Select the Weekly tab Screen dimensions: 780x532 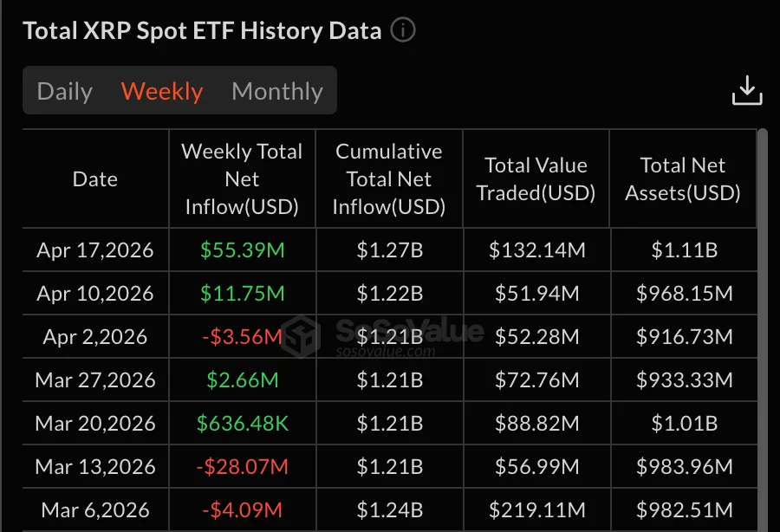click(161, 90)
